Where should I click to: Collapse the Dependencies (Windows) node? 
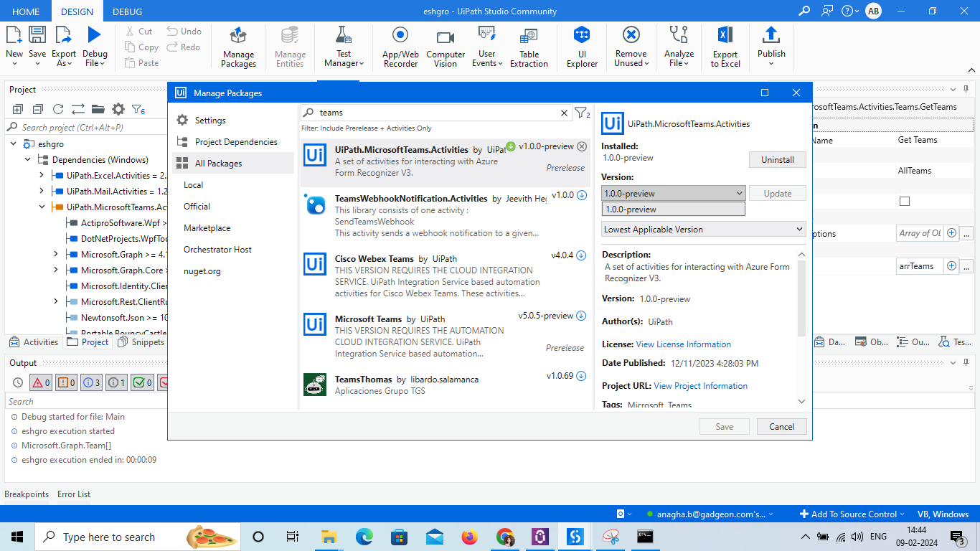click(28, 160)
